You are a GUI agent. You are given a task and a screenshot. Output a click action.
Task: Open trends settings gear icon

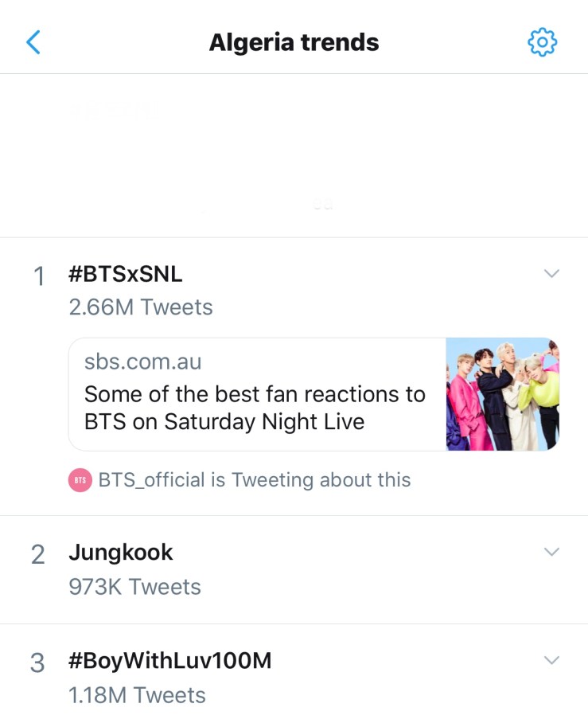point(542,42)
